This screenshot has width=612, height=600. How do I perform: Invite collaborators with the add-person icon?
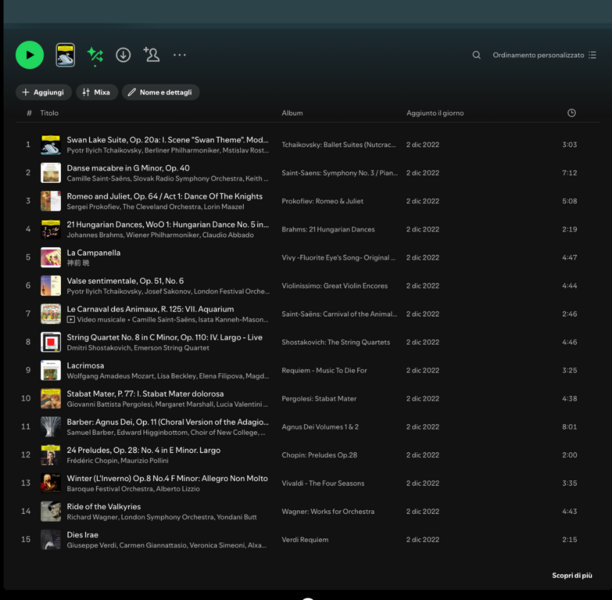click(151, 55)
